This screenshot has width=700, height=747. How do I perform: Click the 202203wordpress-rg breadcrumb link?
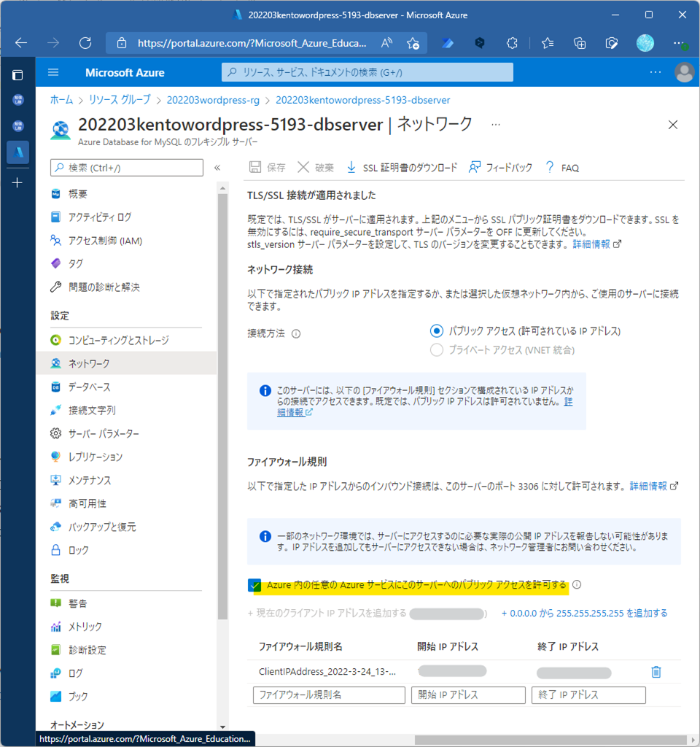coord(215,100)
